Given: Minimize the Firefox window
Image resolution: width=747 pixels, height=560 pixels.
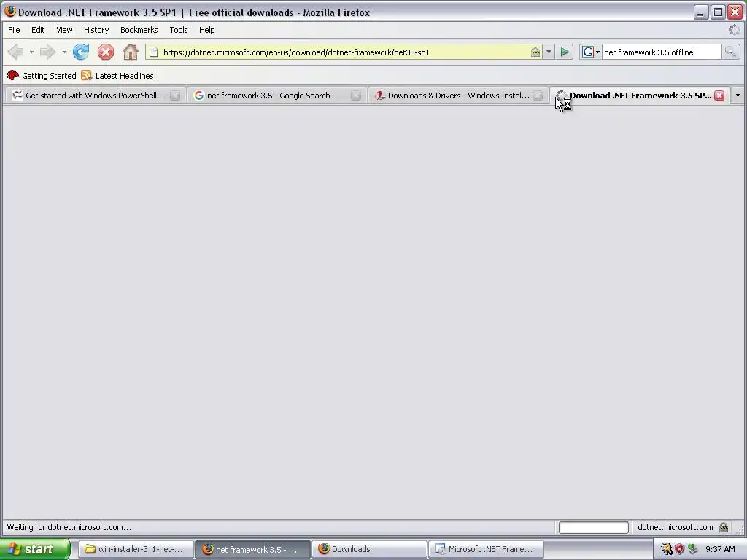Looking at the screenshot, I should pos(700,12).
